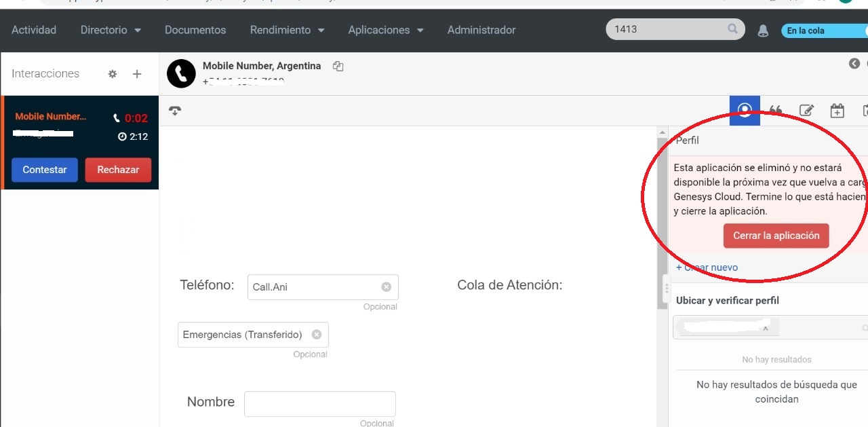The image size is (868, 427).
Task: Go to the Actividad menu item
Action: (x=33, y=30)
